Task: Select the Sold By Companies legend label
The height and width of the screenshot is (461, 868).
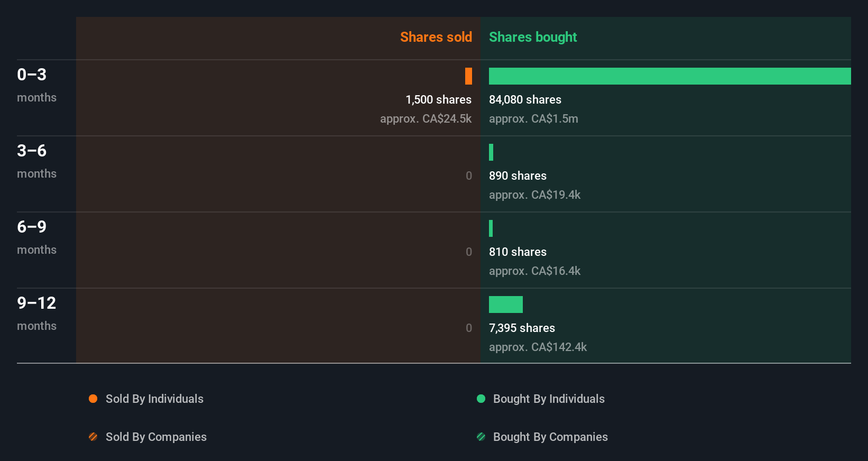Action: coord(156,437)
